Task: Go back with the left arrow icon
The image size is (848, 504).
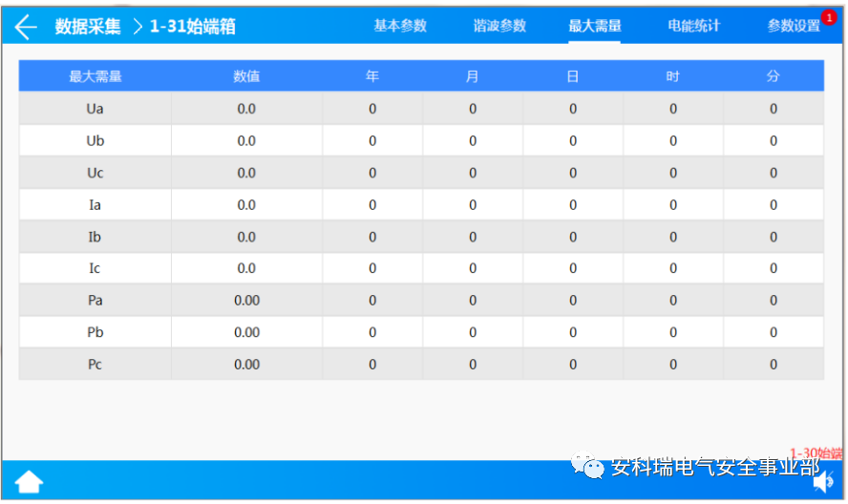Action: coord(26,27)
